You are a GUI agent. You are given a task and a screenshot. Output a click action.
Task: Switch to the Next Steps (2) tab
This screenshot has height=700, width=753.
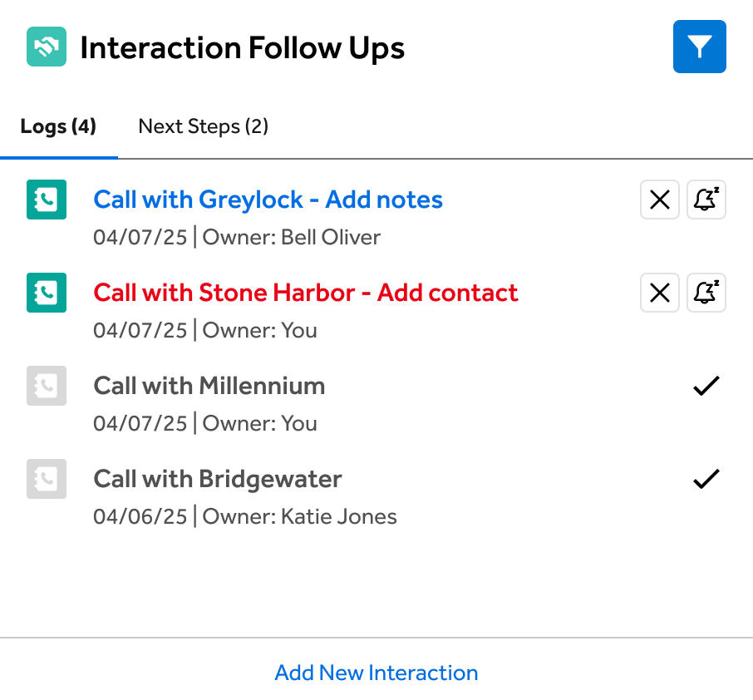point(203,126)
